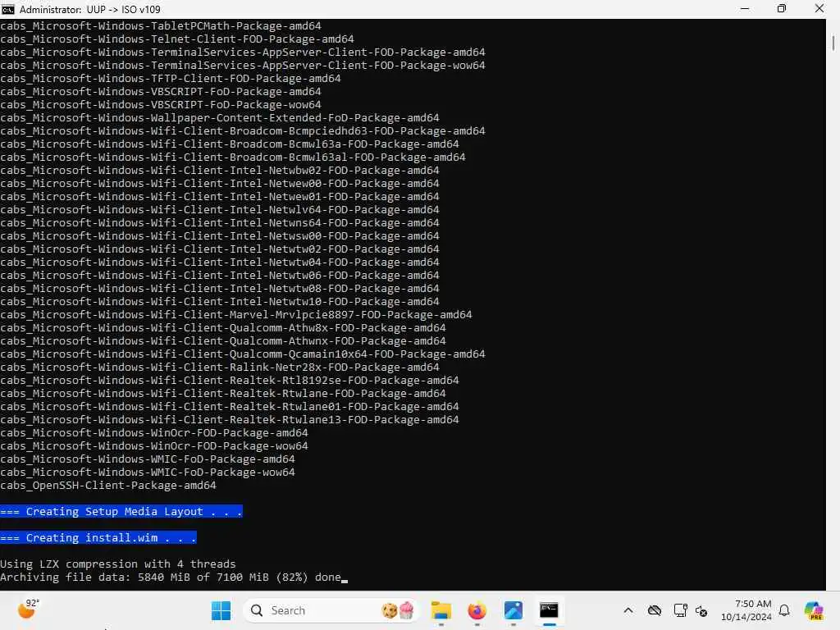Click the display network tray icon
Viewport: 840px width, 630px height.
(680, 610)
